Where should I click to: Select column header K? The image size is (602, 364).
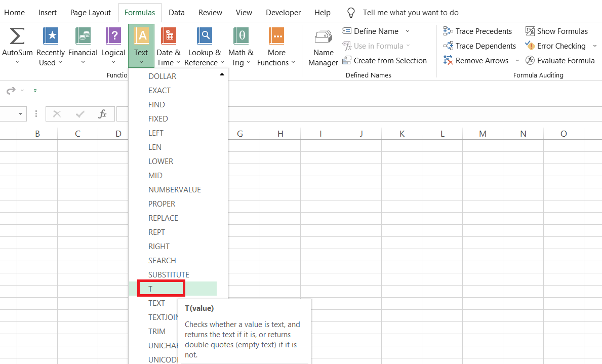pos(402,134)
